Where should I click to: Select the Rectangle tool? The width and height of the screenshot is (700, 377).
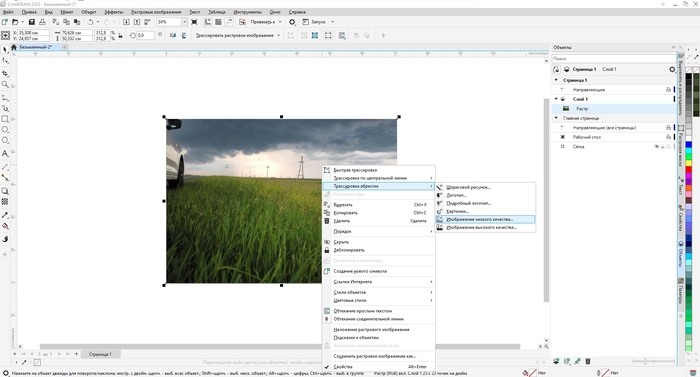pos(5,119)
